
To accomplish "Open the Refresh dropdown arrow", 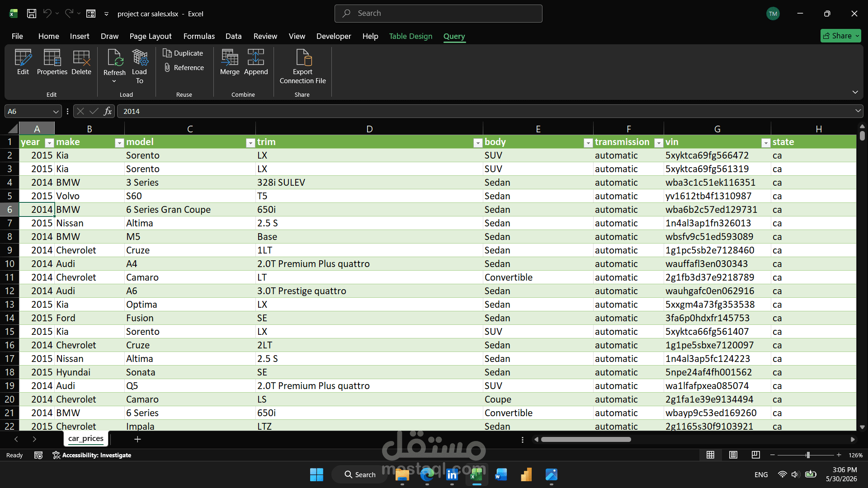I will tap(114, 81).
